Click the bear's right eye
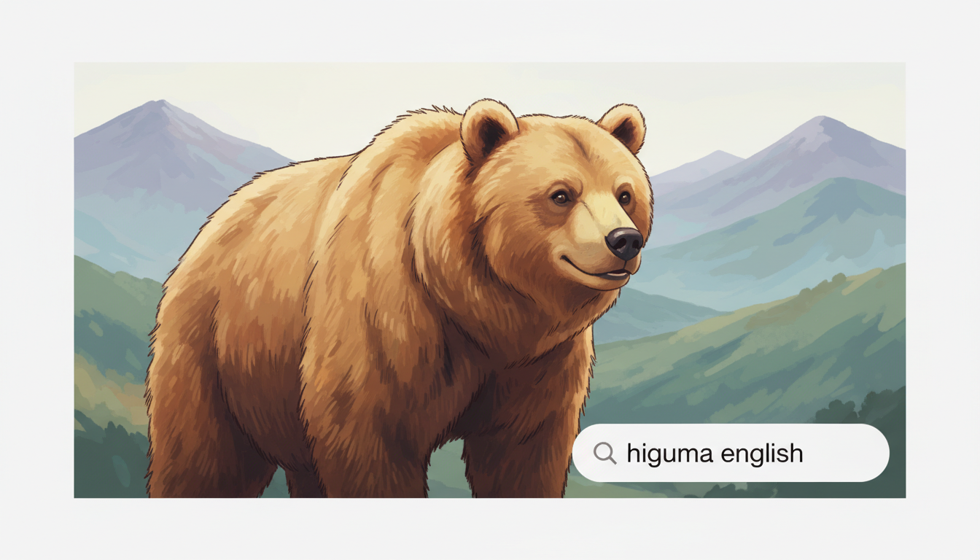Image resolution: width=980 pixels, height=560 pixels. click(x=624, y=197)
